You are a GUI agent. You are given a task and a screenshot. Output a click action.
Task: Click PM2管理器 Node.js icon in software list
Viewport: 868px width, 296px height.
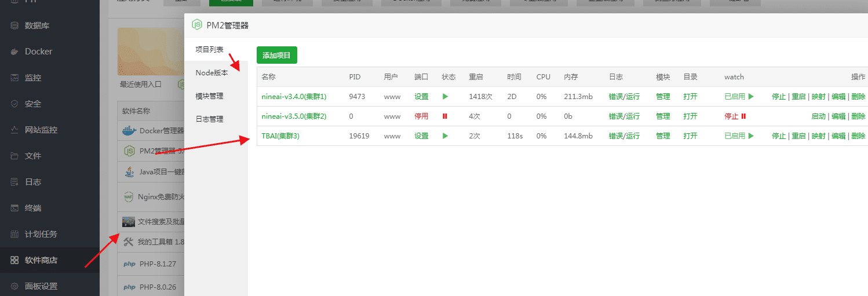129,151
